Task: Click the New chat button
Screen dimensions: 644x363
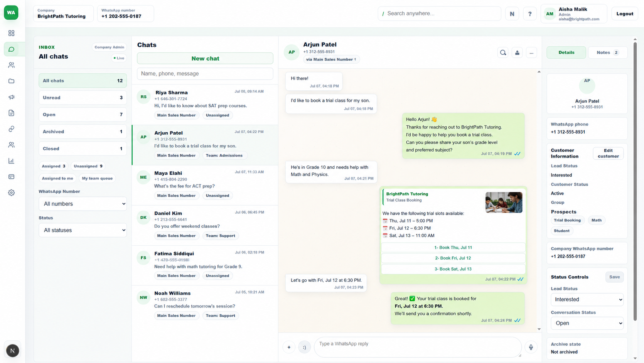Action: click(205, 58)
